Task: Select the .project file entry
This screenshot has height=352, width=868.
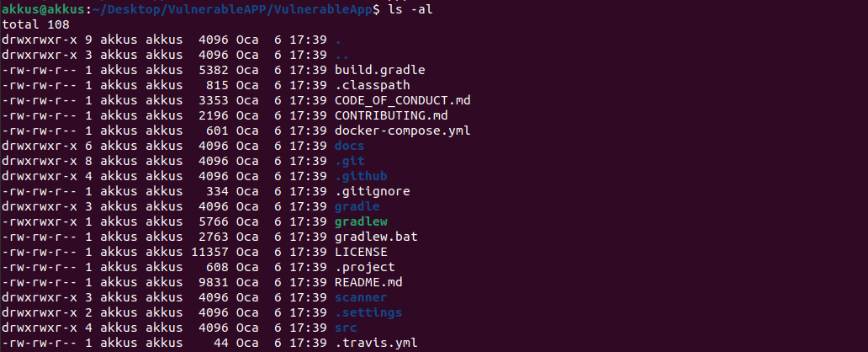Action: click(x=364, y=267)
